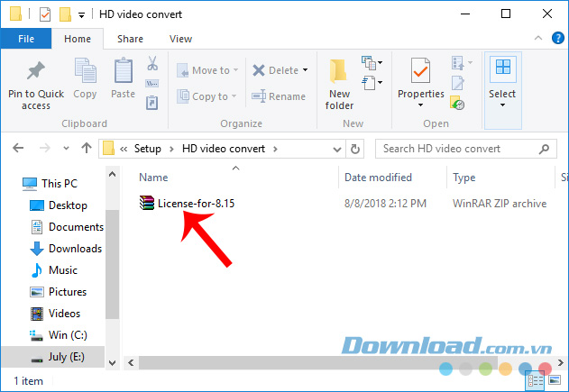The image size is (569, 392).
Task: Switch to Details view icon in status bar
Action: 536,381
